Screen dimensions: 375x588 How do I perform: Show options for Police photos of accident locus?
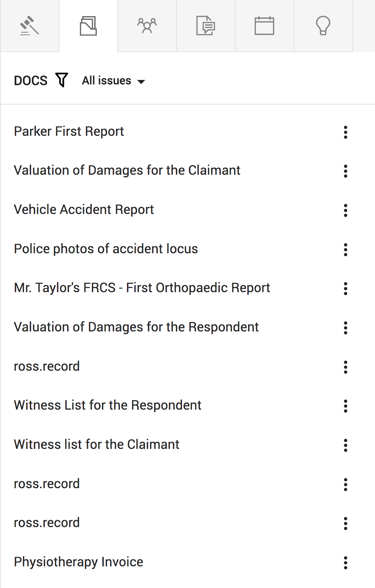(345, 250)
